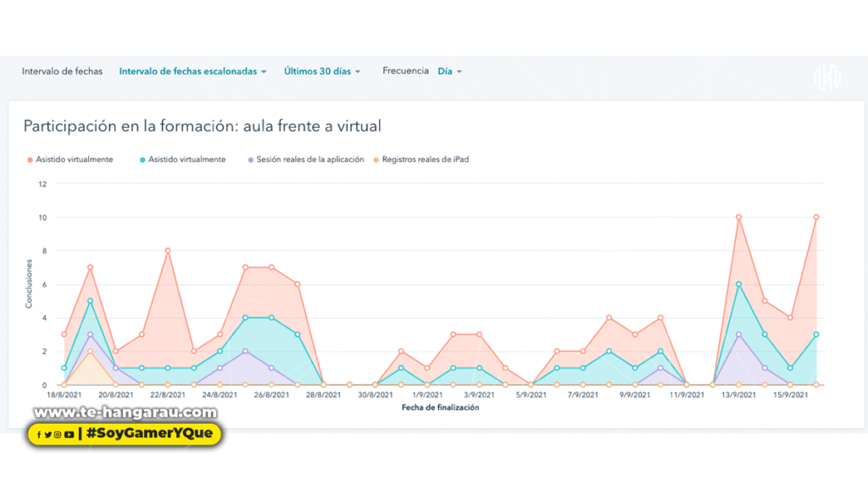Click the YouTube icon in yellow banner
Screen dimensions: 868x488
(68, 435)
